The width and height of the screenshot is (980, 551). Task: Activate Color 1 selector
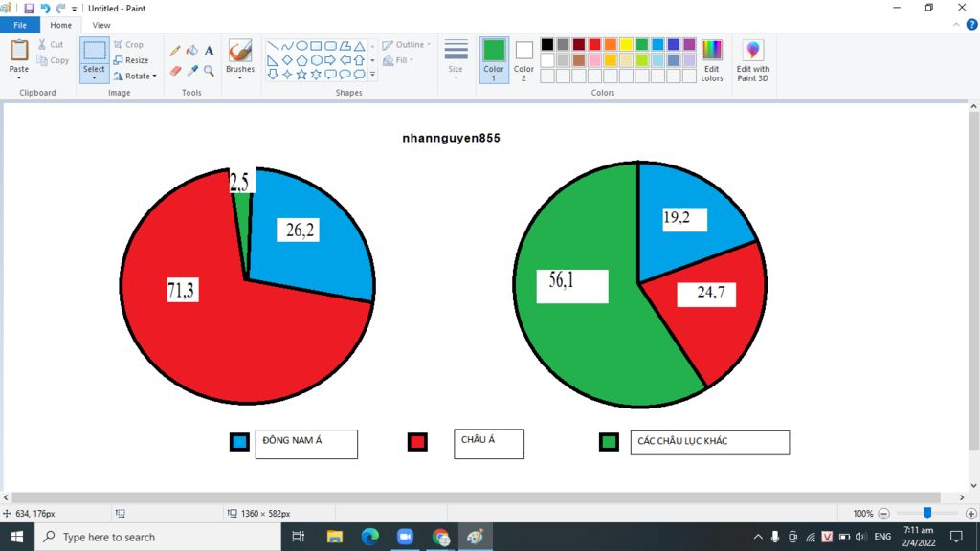494,60
